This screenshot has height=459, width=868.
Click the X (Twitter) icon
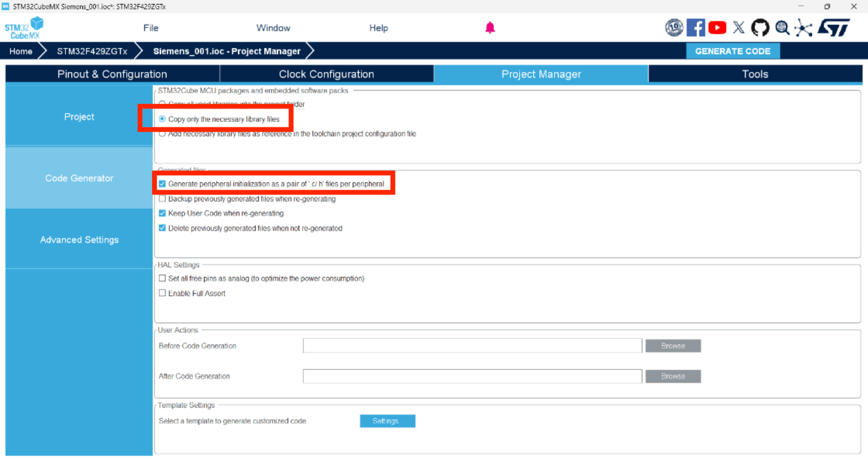coord(739,28)
